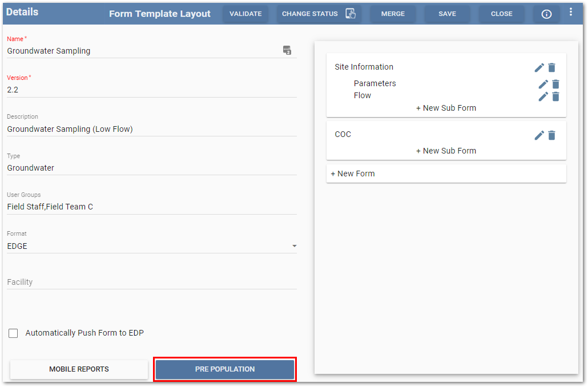Merge the form template
This screenshot has height=387, width=588.
(x=393, y=14)
